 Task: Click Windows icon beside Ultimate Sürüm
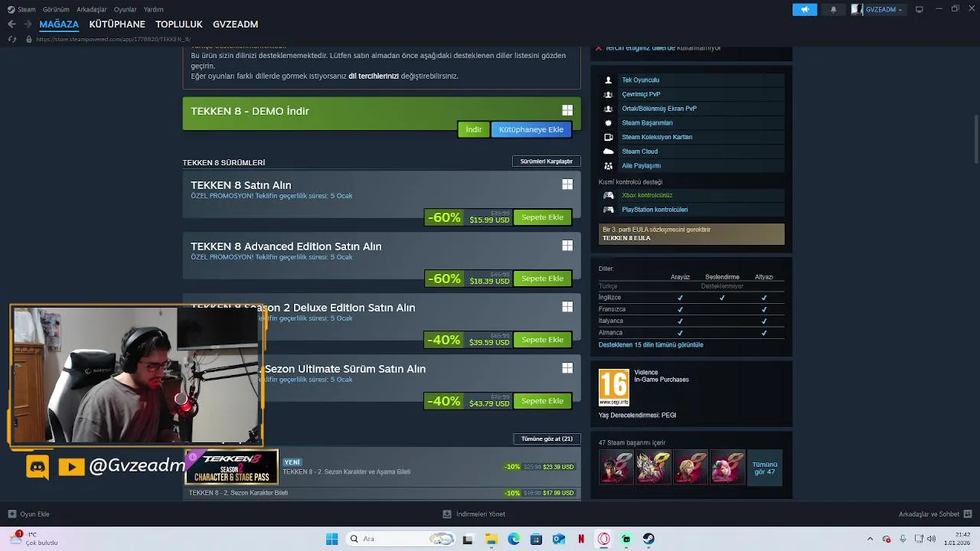(x=567, y=368)
